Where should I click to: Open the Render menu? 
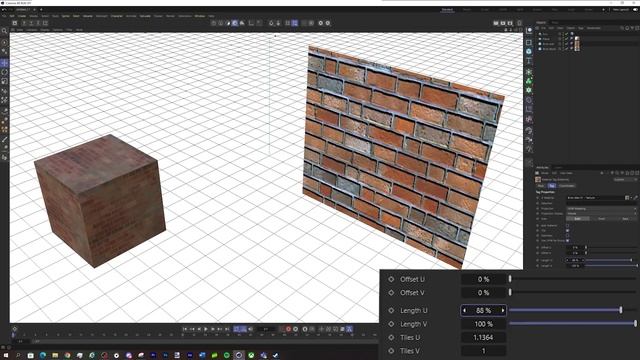(x=170, y=16)
